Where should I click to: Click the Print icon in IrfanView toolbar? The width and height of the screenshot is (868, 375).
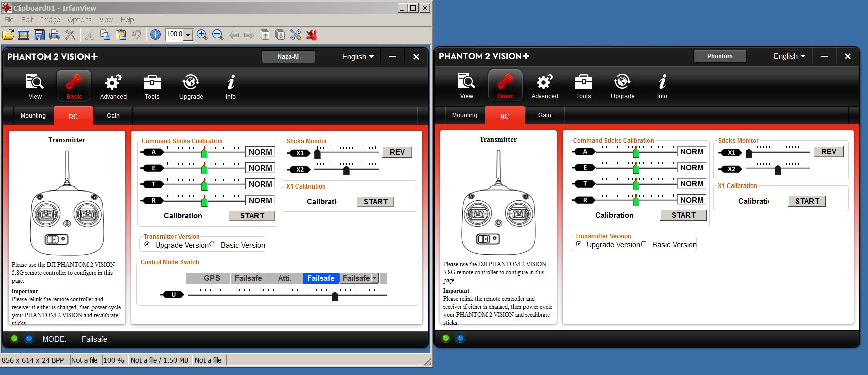pos(55,35)
